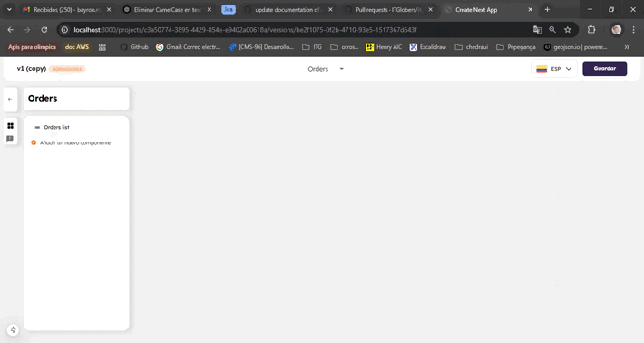
Task: Show more bookmarks with double chevron
Action: (x=627, y=47)
